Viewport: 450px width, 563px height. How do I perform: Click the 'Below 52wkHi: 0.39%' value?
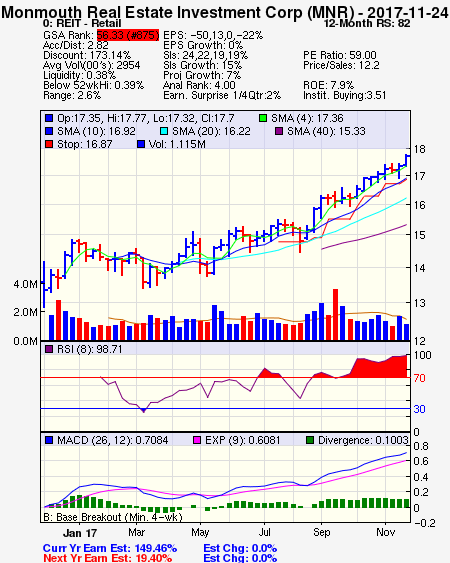93,85
